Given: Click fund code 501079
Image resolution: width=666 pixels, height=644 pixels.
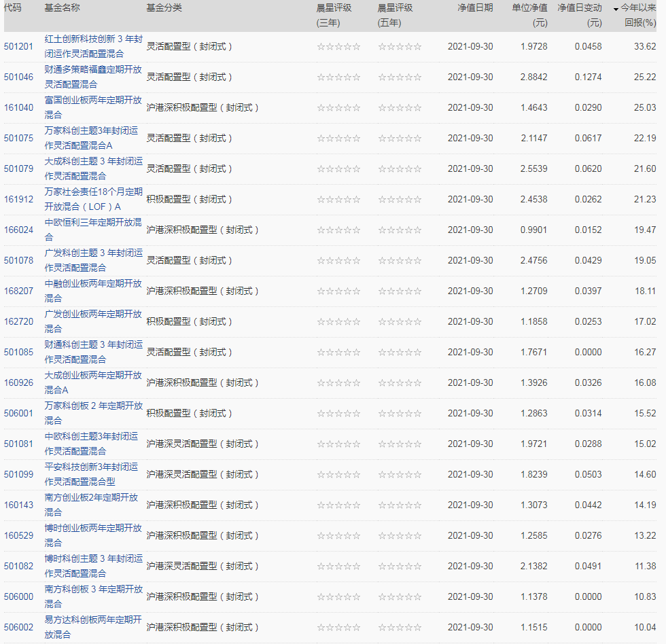Looking at the screenshot, I should tap(18, 169).
